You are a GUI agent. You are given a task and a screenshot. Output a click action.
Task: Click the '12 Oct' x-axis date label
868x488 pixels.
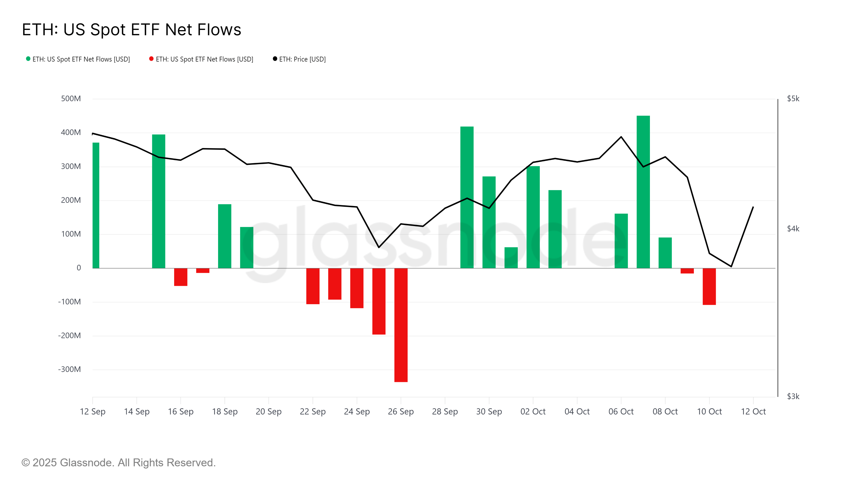point(753,412)
